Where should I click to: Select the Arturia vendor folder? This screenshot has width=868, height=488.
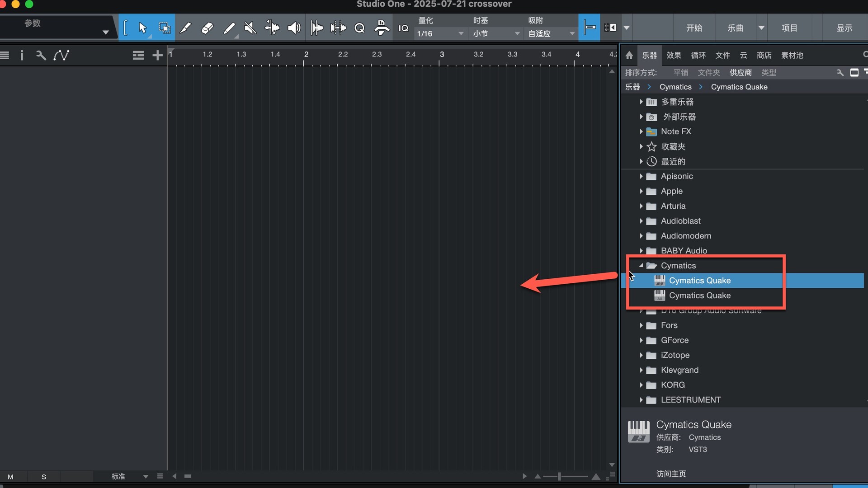673,206
